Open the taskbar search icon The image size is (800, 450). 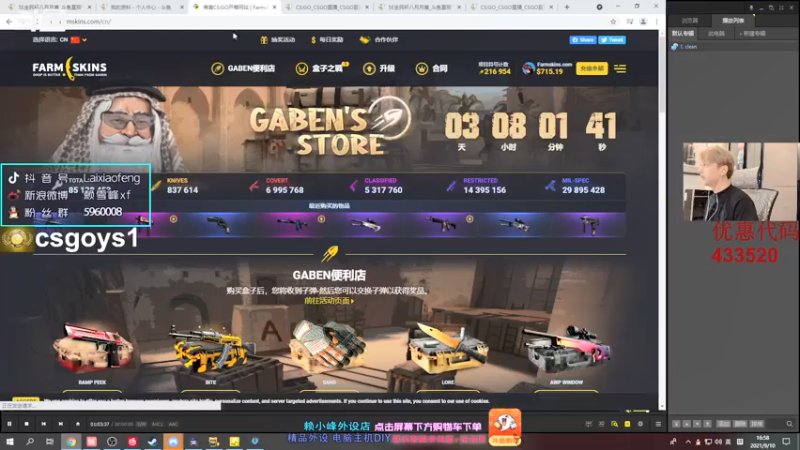(30, 441)
